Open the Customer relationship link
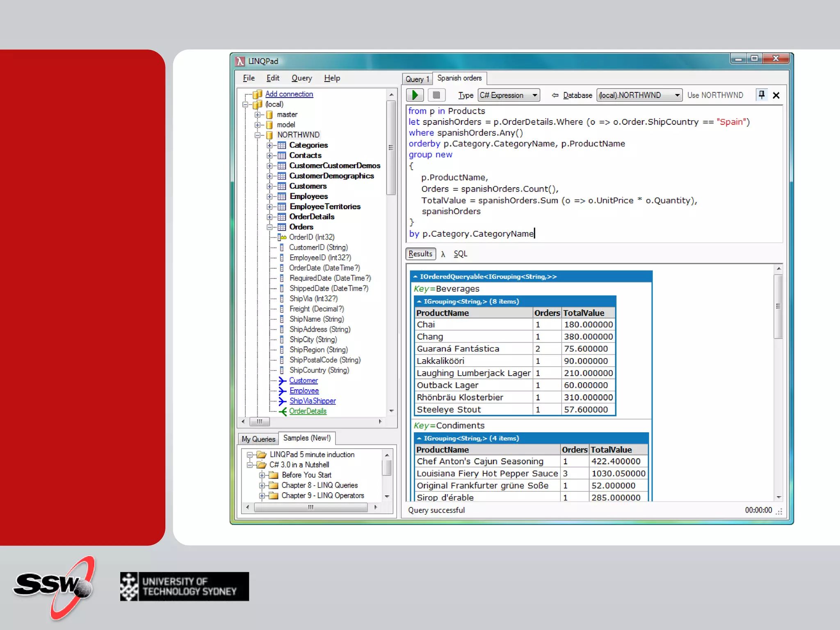The width and height of the screenshot is (840, 630). (303, 381)
